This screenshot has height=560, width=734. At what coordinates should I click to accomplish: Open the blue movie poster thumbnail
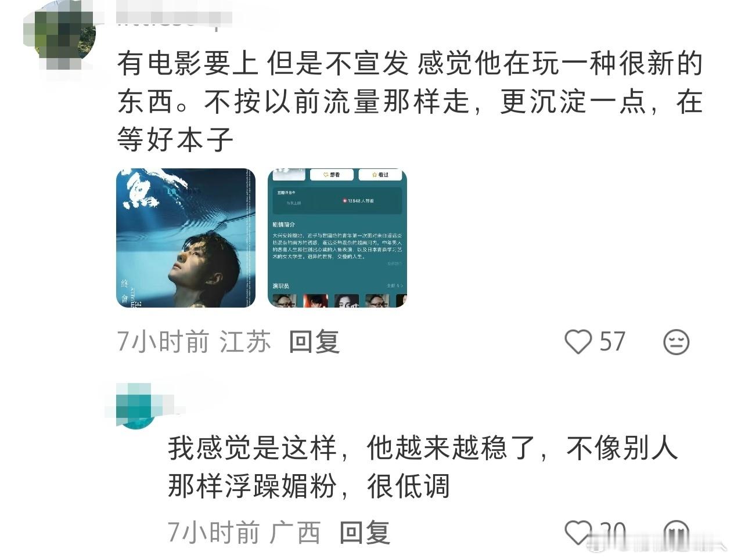pos(186,238)
